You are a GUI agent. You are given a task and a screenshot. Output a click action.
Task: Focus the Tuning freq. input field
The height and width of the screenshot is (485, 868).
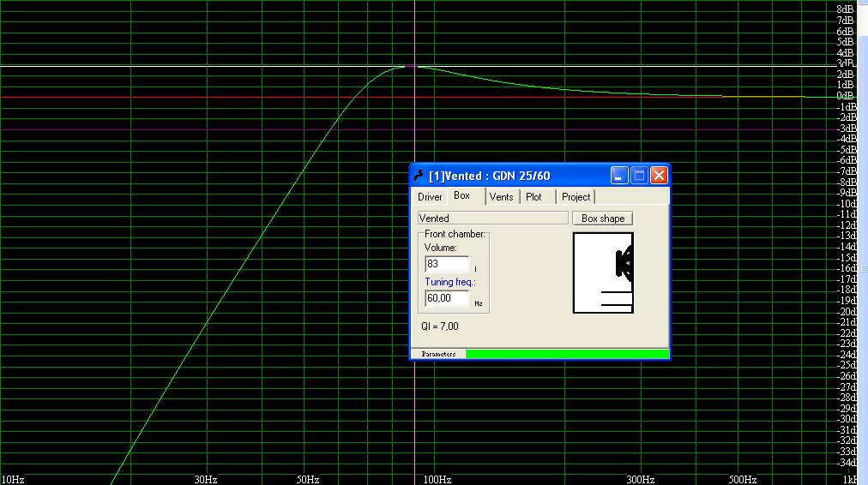coord(447,299)
